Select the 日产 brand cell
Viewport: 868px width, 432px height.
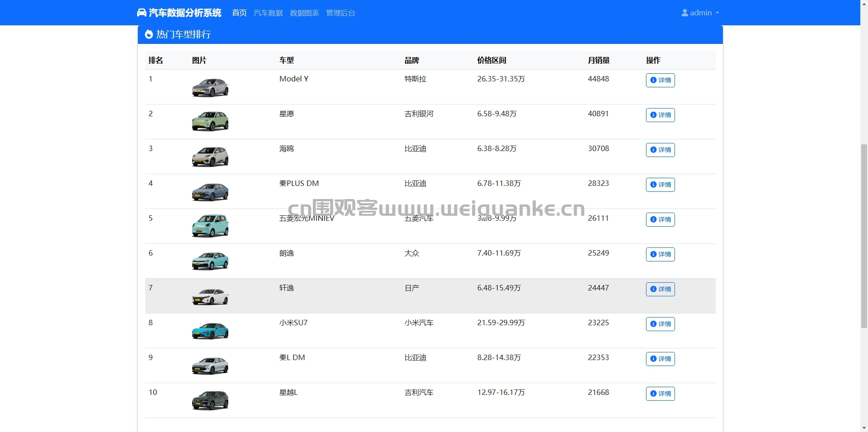tap(412, 288)
